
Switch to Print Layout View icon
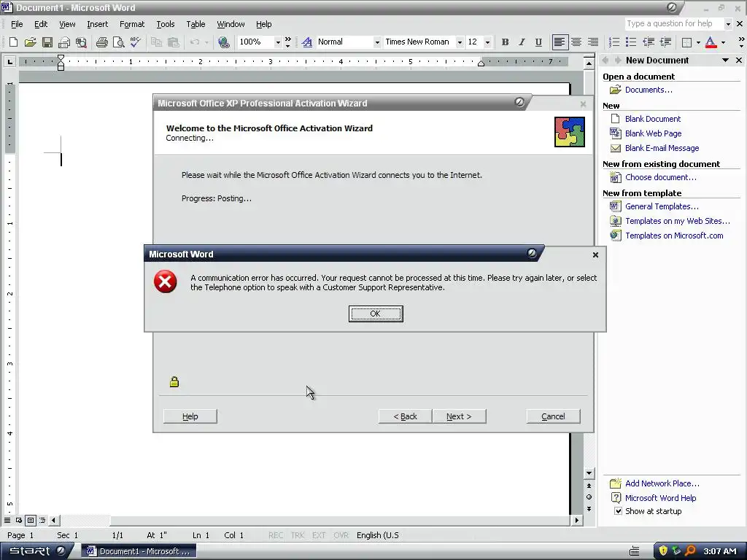pyautogui.click(x=31, y=521)
